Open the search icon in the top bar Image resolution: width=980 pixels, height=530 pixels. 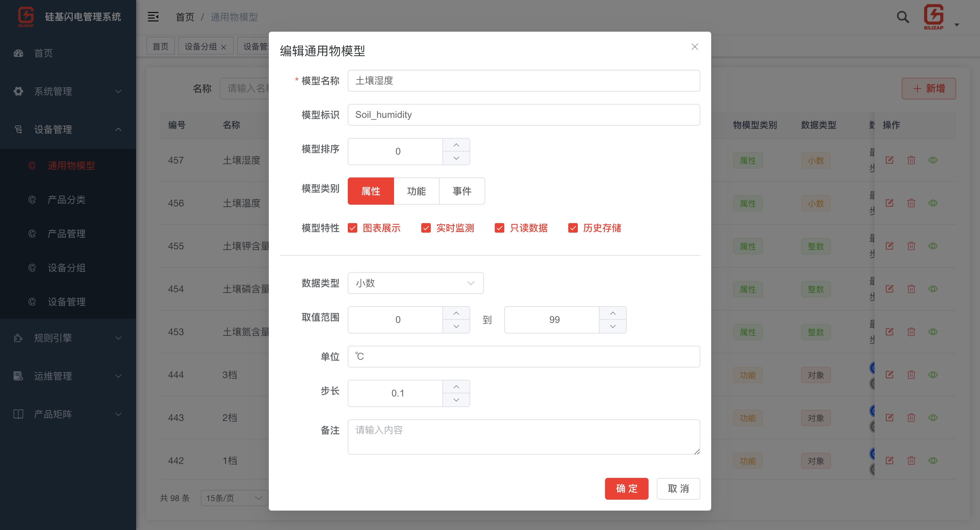(902, 17)
